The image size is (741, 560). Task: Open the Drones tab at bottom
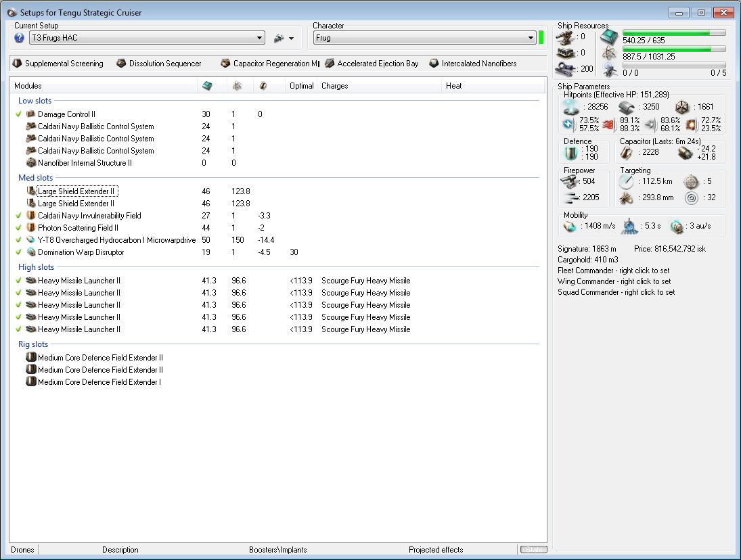23,550
